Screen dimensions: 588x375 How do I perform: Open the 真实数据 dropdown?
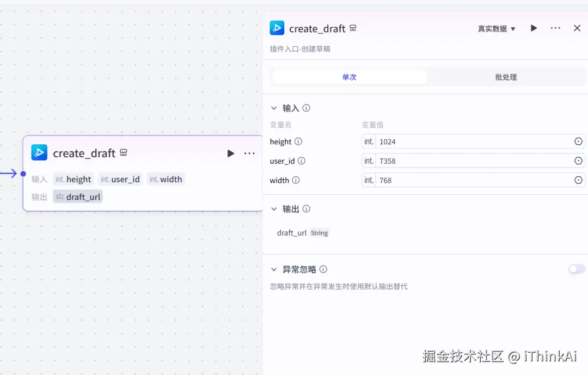coord(495,28)
